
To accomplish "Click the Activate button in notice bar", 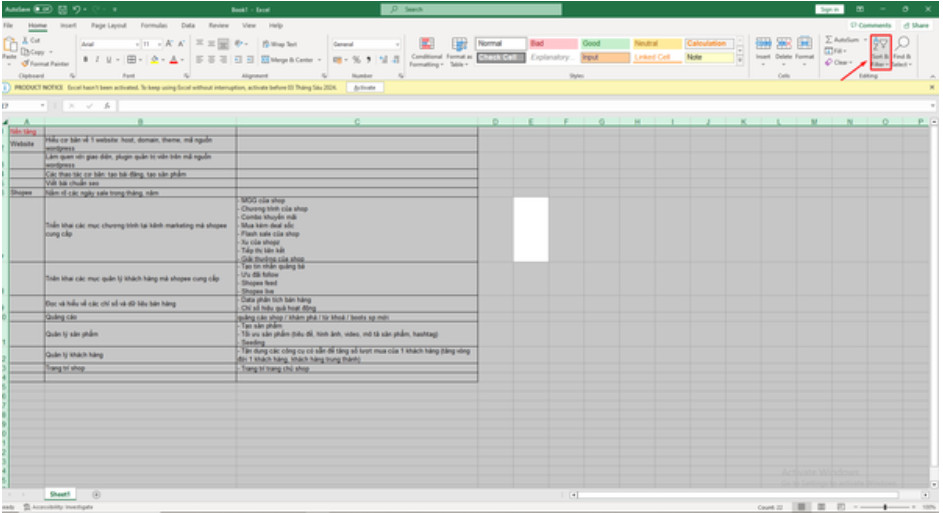I will pos(365,87).
